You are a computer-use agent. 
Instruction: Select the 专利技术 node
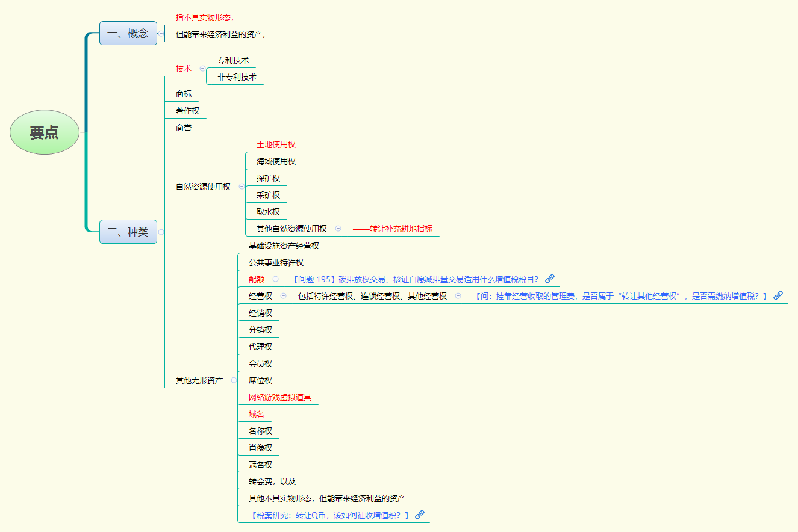[234, 60]
